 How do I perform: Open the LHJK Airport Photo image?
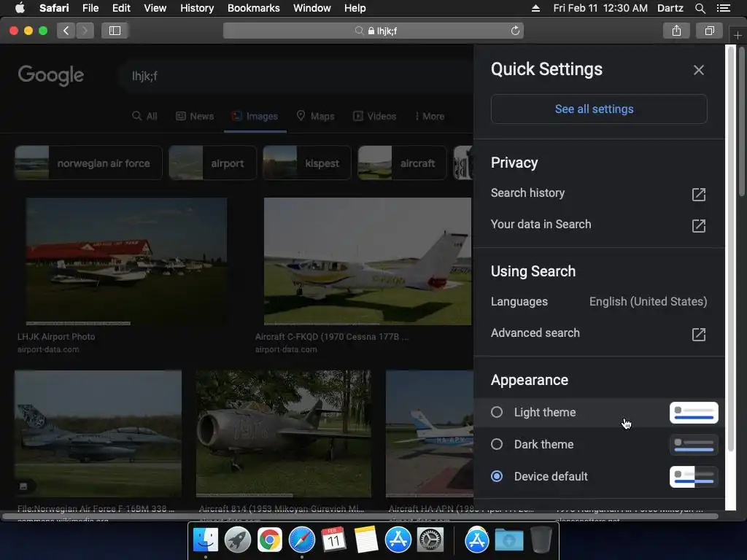click(126, 262)
